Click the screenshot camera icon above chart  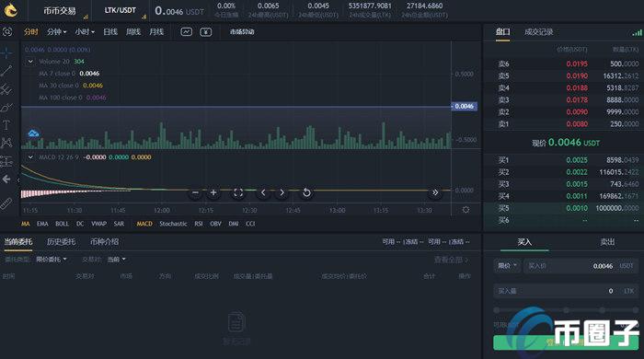(x=7, y=31)
